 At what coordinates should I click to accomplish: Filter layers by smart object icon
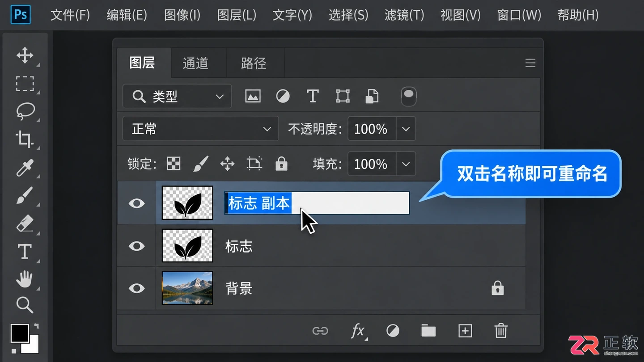coord(372,96)
